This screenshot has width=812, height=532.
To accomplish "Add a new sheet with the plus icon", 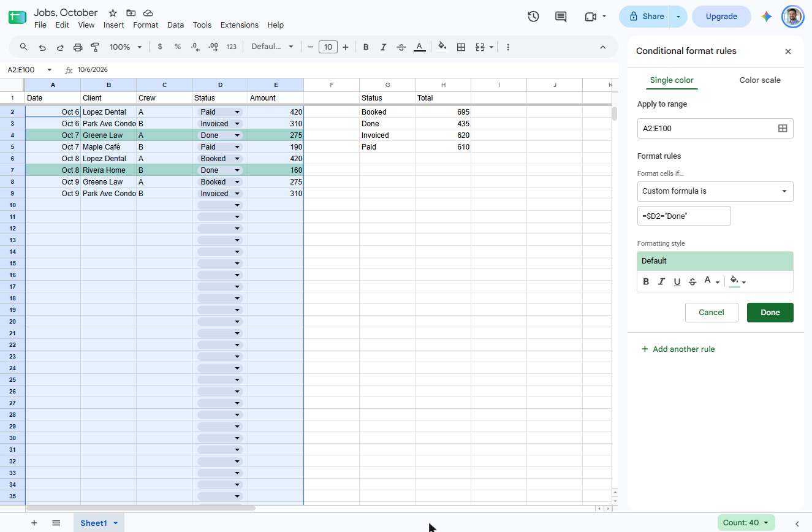I will coord(34,523).
